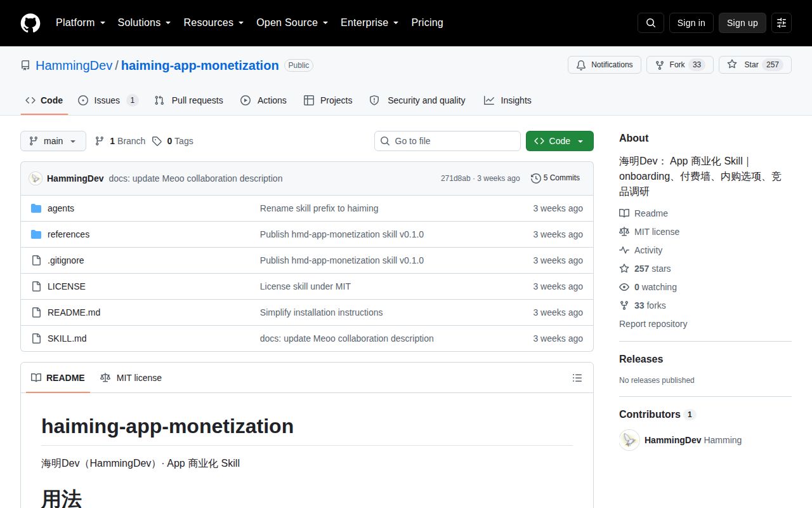Click the Tags label icon
This screenshot has width=812, height=508.
tap(157, 141)
